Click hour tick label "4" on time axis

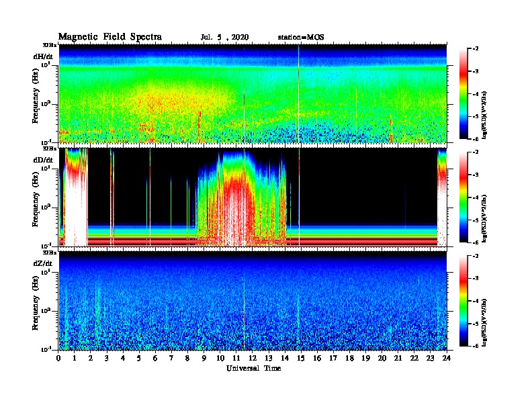(123, 359)
